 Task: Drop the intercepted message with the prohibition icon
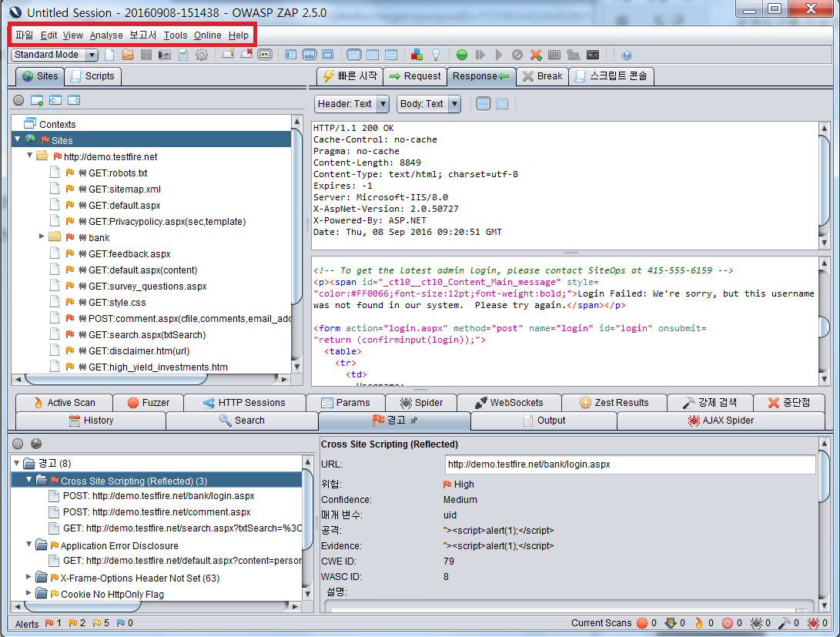click(516, 55)
